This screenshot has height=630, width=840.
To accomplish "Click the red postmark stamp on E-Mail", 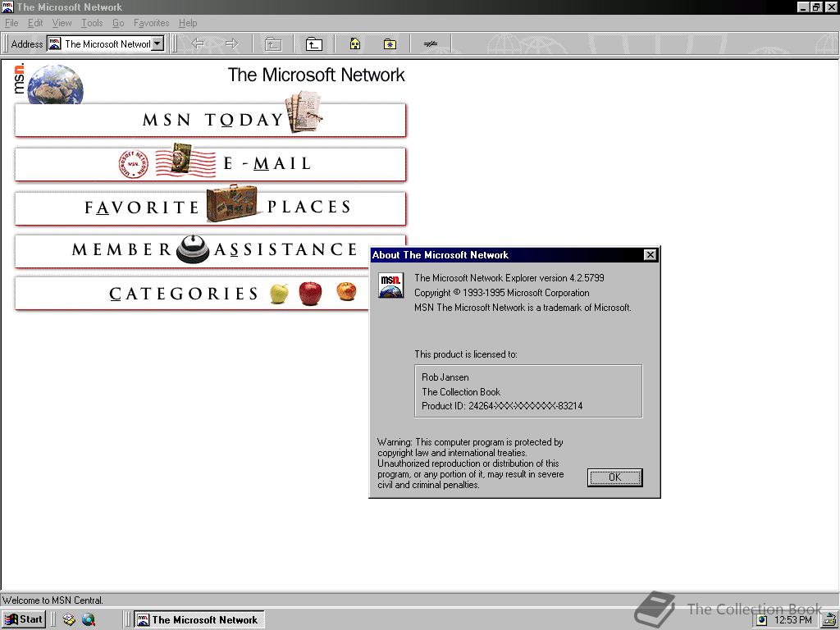I will [133, 163].
